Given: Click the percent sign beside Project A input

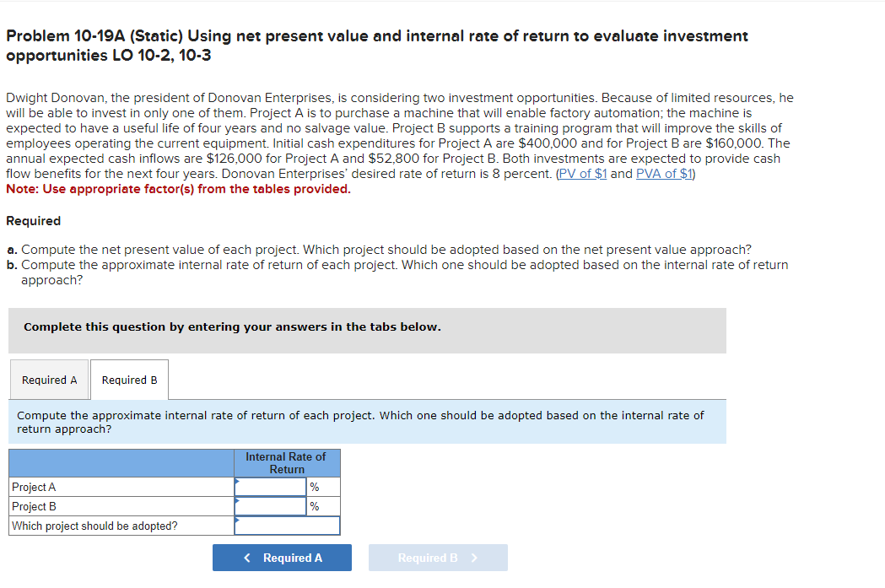Looking at the screenshot, I should click(313, 487).
